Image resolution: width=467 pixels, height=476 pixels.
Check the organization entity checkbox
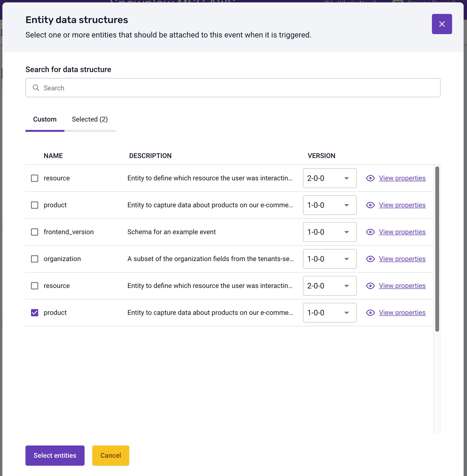pyautogui.click(x=35, y=259)
